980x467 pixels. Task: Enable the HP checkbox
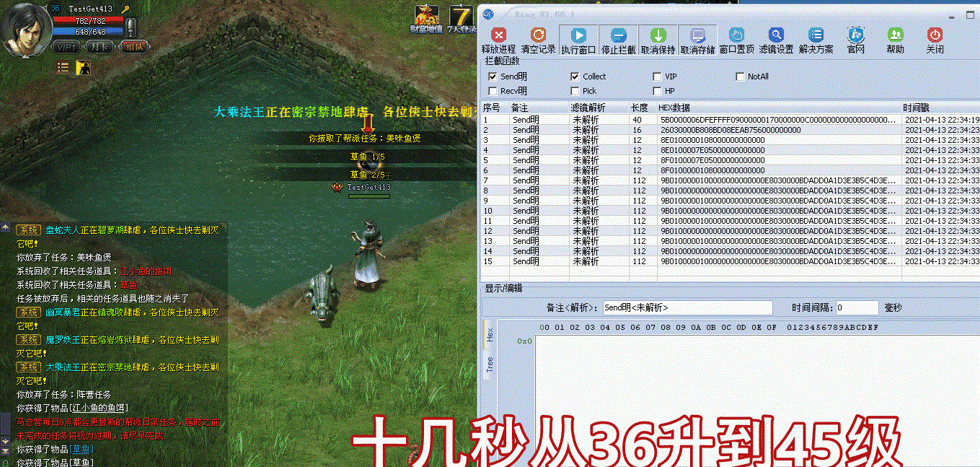pos(657,91)
